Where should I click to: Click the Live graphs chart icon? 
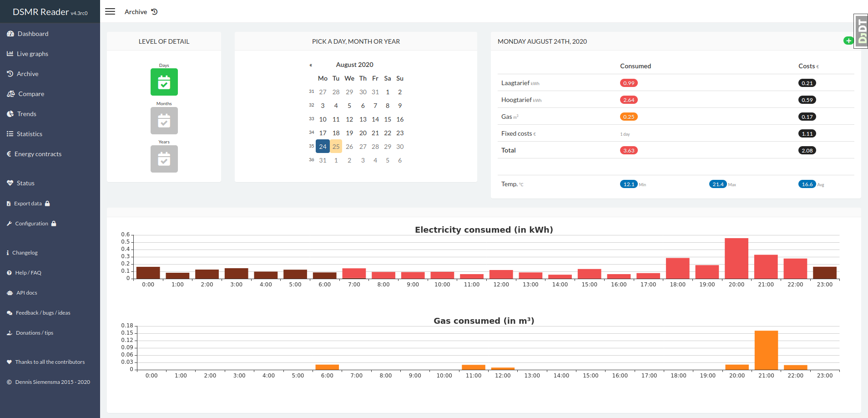point(10,54)
